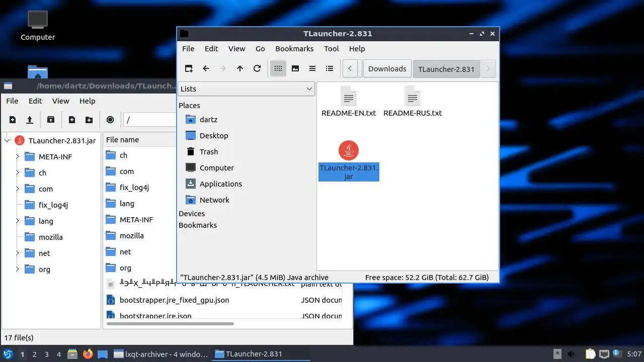Open Edit menu in archiver window
This screenshot has width=644, height=362.
tap(35, 101)
